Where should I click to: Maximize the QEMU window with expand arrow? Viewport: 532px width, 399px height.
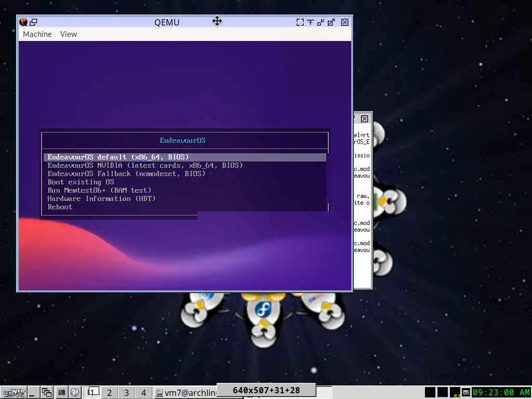pos(331,22)
